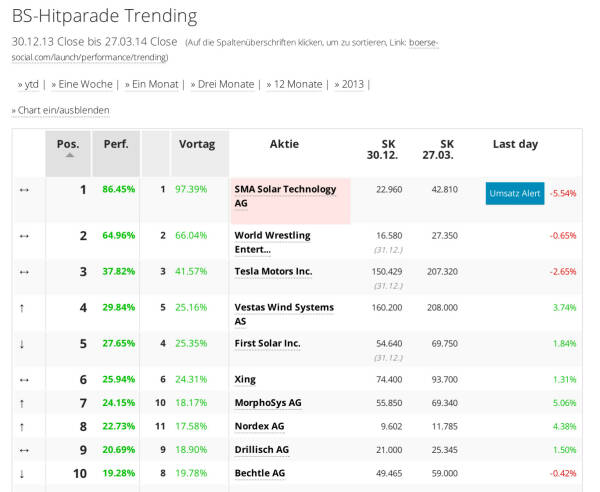
Task: Sort table by Vortag column
Action: [197, 144]
